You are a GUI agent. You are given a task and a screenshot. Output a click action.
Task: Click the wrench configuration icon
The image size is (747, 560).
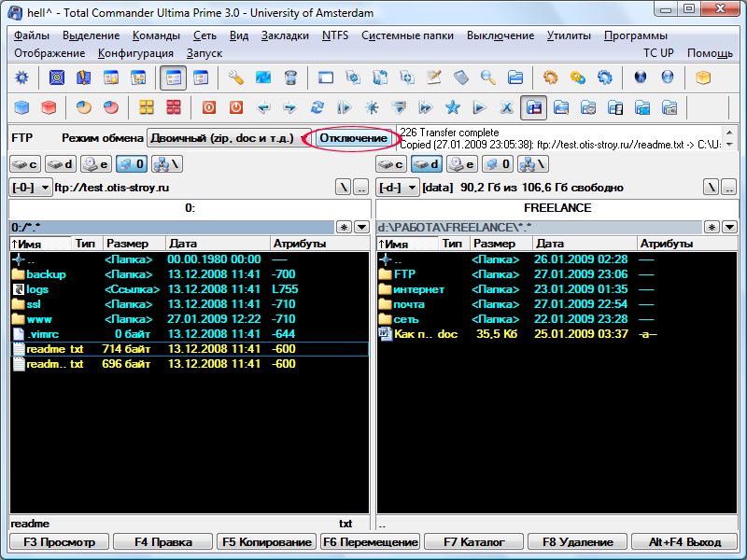(236, 77)
